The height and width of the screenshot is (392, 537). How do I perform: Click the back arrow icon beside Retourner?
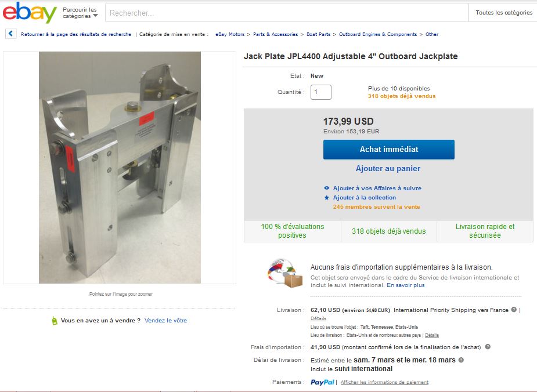click(x=10, y=34)
